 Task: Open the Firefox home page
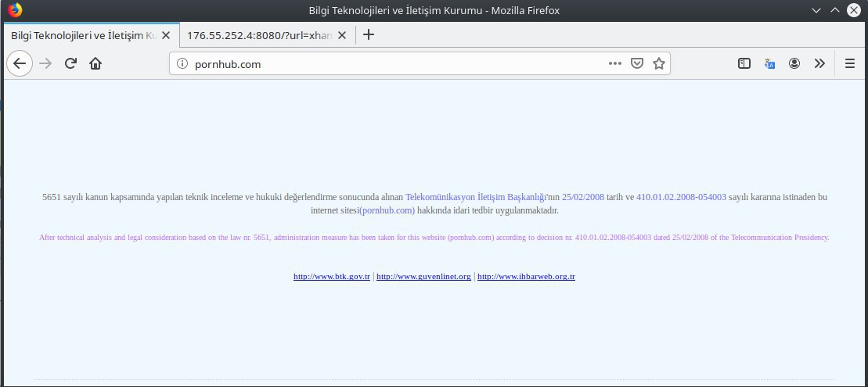pyautogui.click(x=95, y=63)
